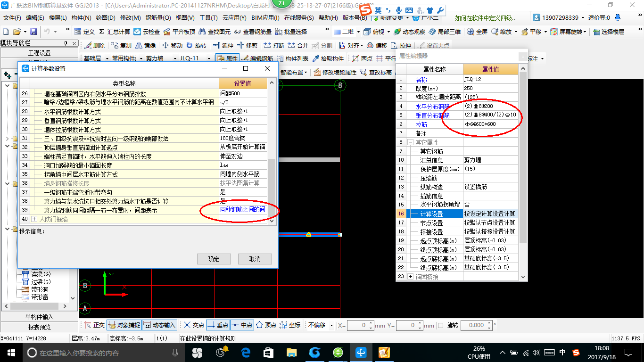Image resolution: width=644 pixels, height=362 pixels.
Task: Open 查找图元 find element tool
Action: coord(215,32)
